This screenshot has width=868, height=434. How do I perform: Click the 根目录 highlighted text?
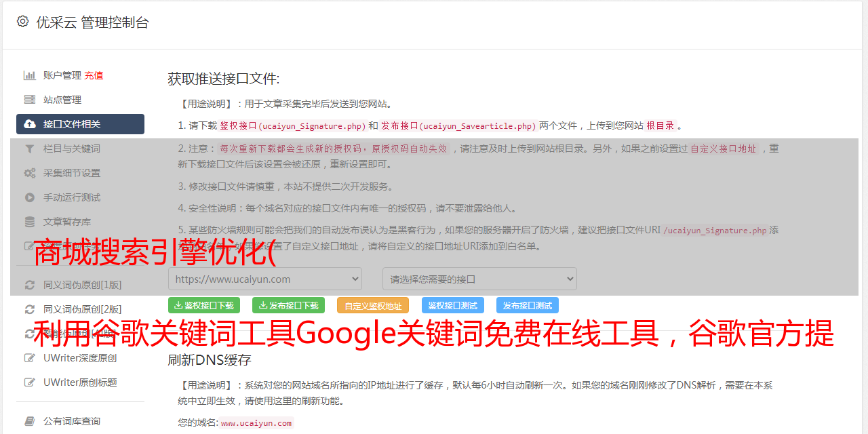pyautogui.click(x=660, y=125)
